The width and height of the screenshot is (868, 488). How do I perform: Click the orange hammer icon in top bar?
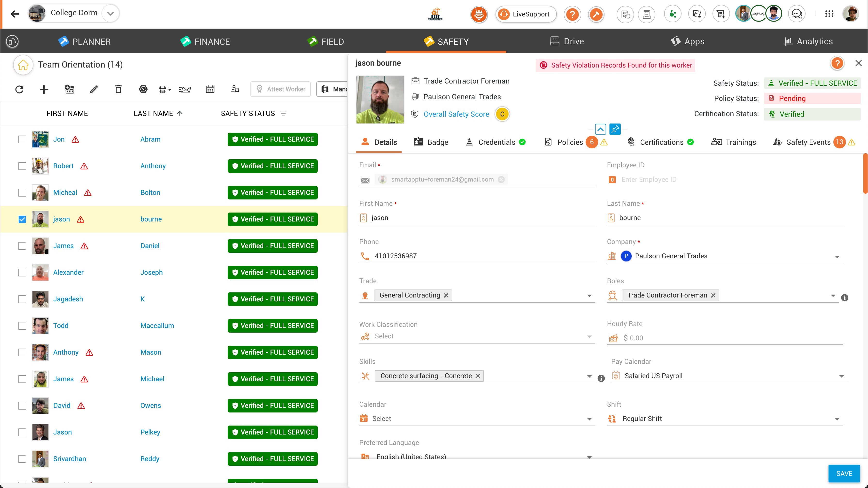tap(596, 14)
